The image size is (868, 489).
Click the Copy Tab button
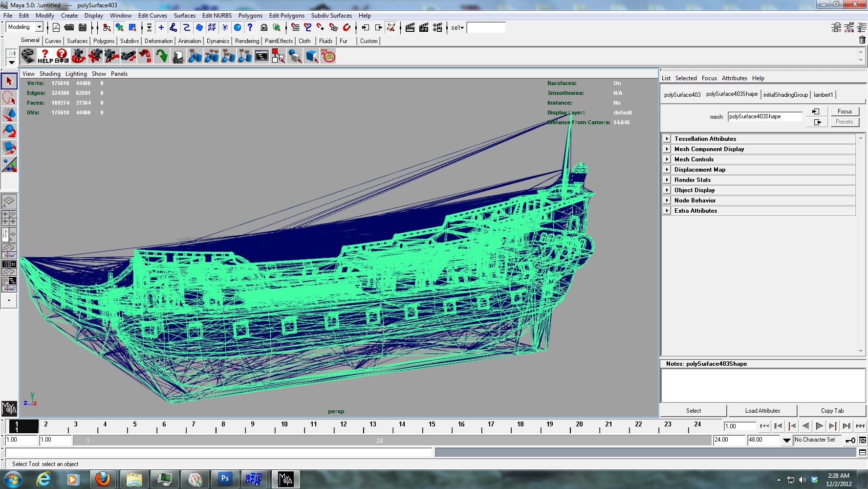point(832,411)
